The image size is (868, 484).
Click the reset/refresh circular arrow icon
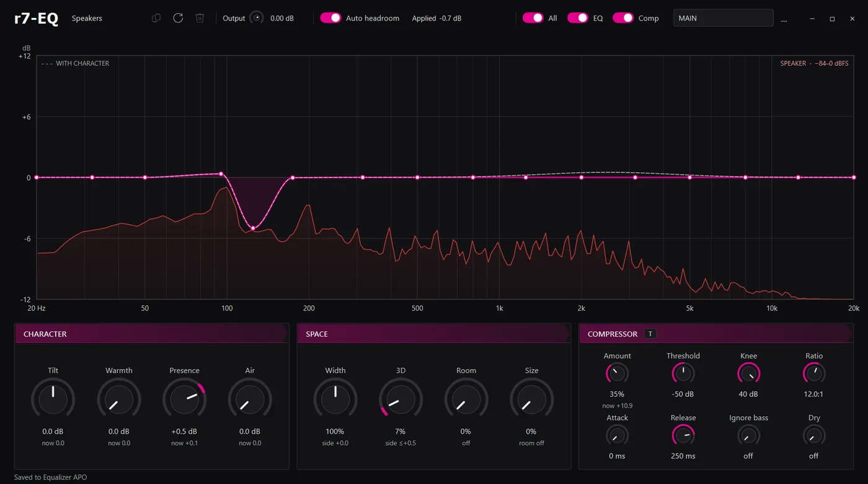point(178,18)
